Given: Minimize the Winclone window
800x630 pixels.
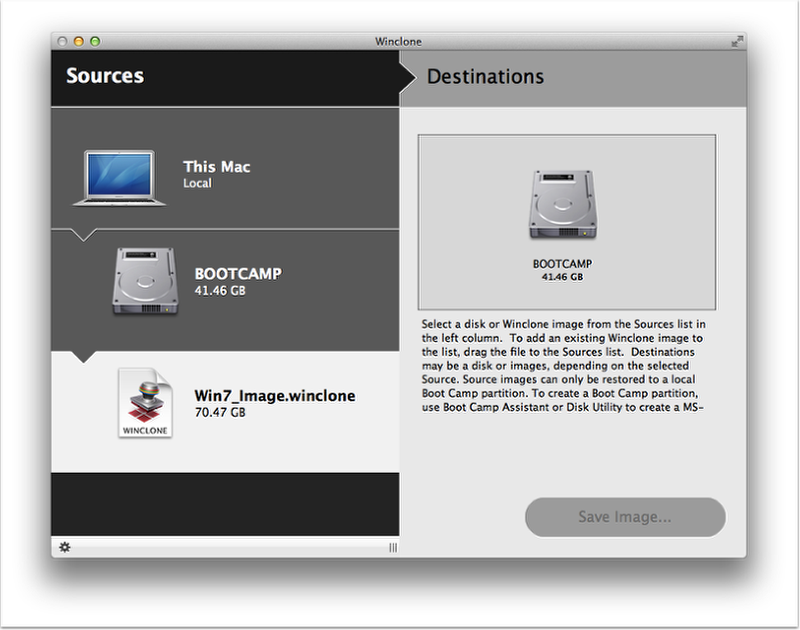Looking at the screenshot, I should [x=79, y=41].
